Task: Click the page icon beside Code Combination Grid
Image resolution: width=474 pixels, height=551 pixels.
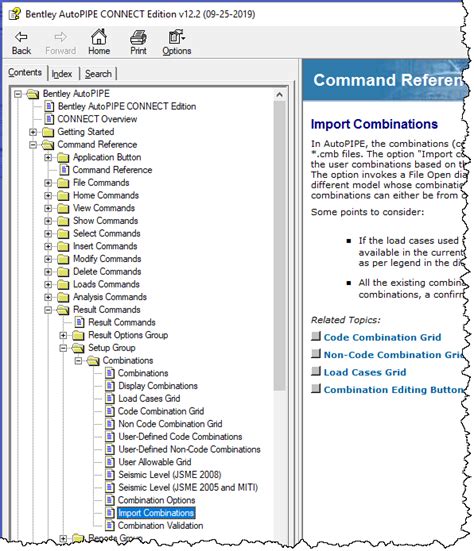Action: (x=110, y=411)
